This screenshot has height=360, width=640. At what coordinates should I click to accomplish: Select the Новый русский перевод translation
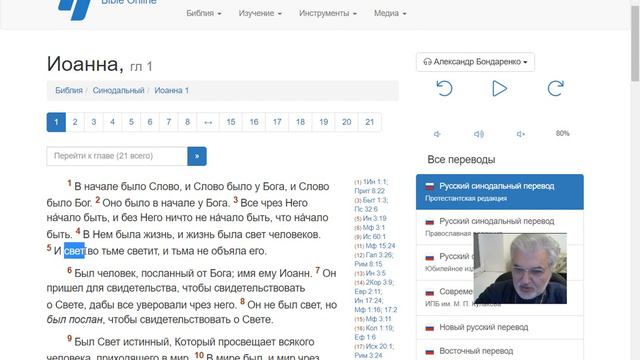pos(500,327)
